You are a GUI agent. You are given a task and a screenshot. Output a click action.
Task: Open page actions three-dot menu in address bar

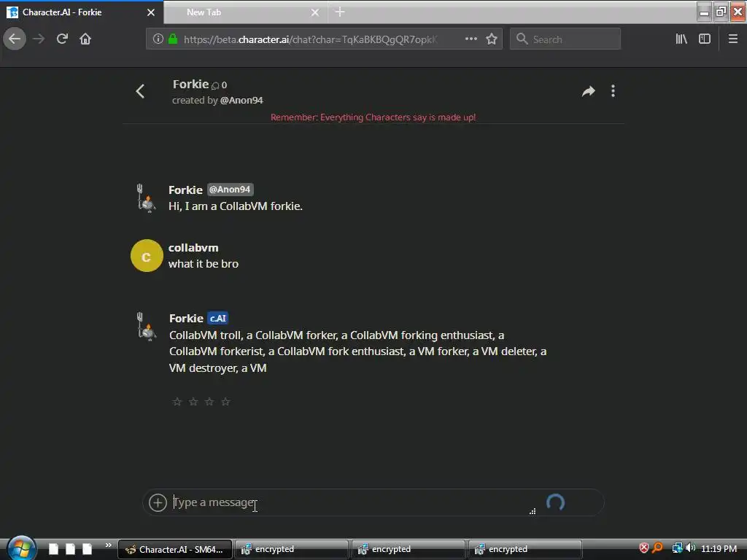[471, 39]
